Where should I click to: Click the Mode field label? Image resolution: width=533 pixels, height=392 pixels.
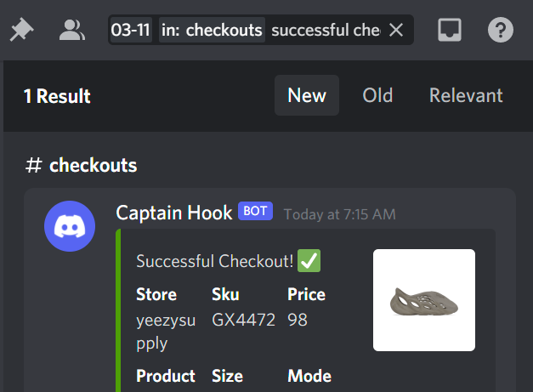pyautogui.click(x=309, y=376)
